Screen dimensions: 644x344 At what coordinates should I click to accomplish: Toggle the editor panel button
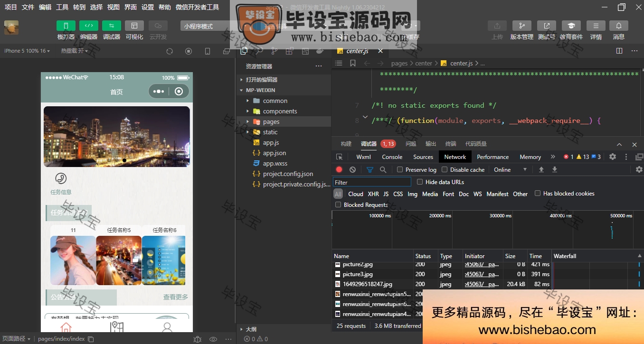coord(89,26)
